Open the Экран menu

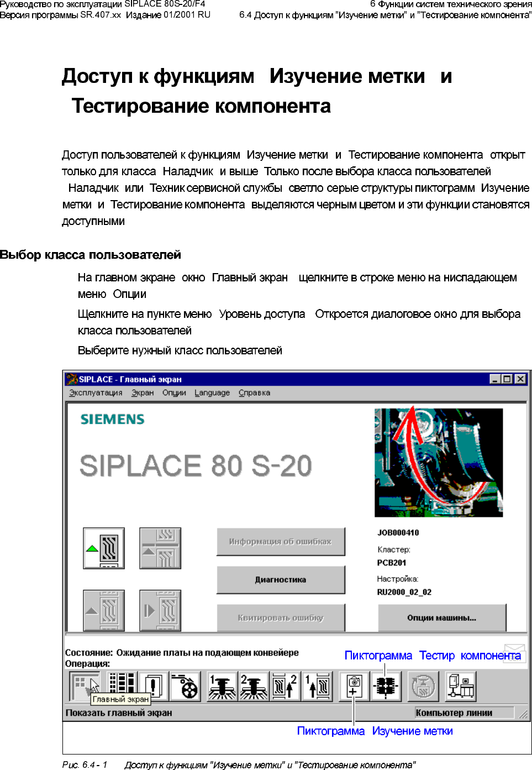click(143, 392)
